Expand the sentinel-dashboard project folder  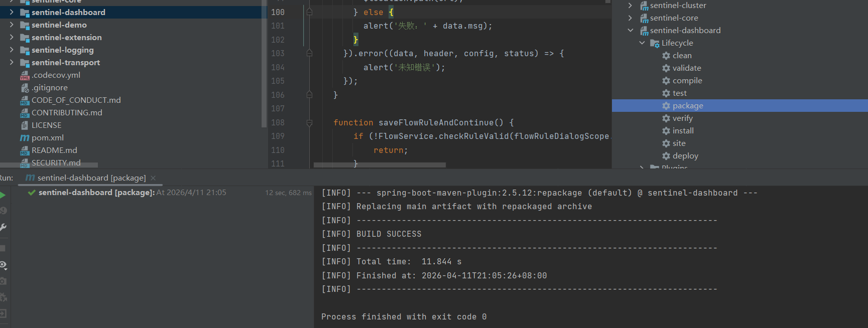click(11, 12)
